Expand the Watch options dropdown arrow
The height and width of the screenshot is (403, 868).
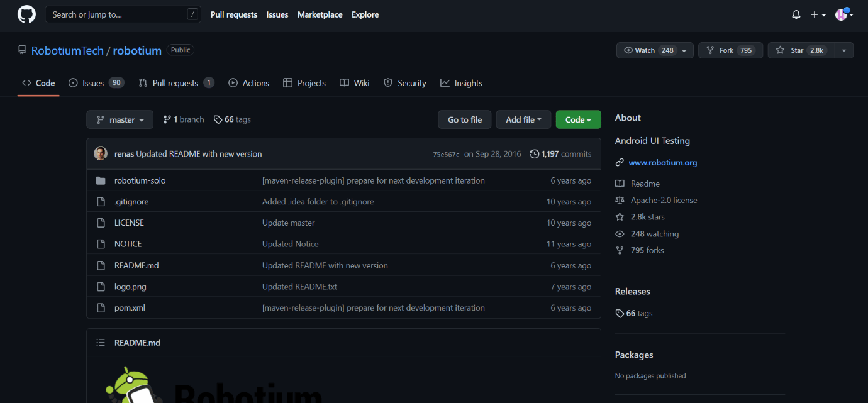click(x=684, y=50)
